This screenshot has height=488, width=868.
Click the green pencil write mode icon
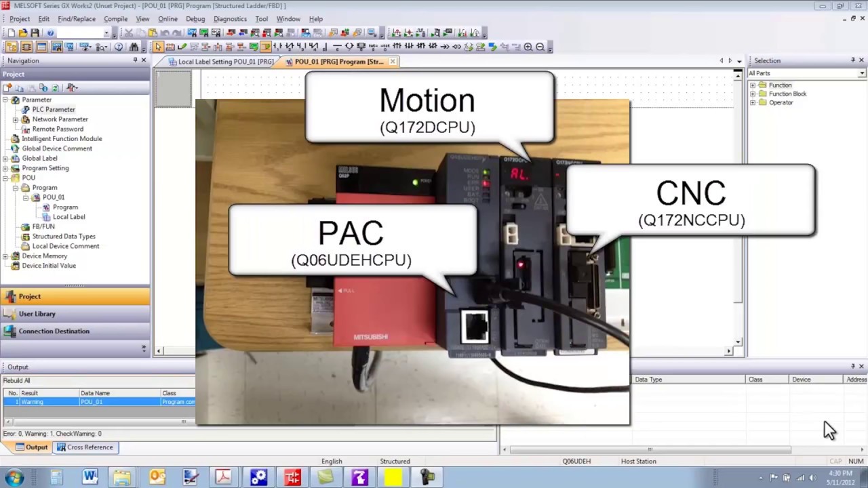tap(182, 47)
